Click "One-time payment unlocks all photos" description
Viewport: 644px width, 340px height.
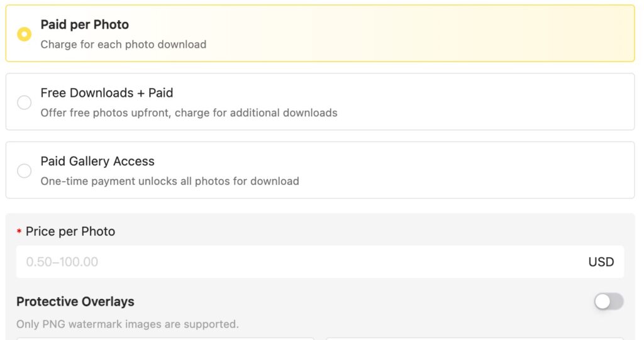(170, 182)
